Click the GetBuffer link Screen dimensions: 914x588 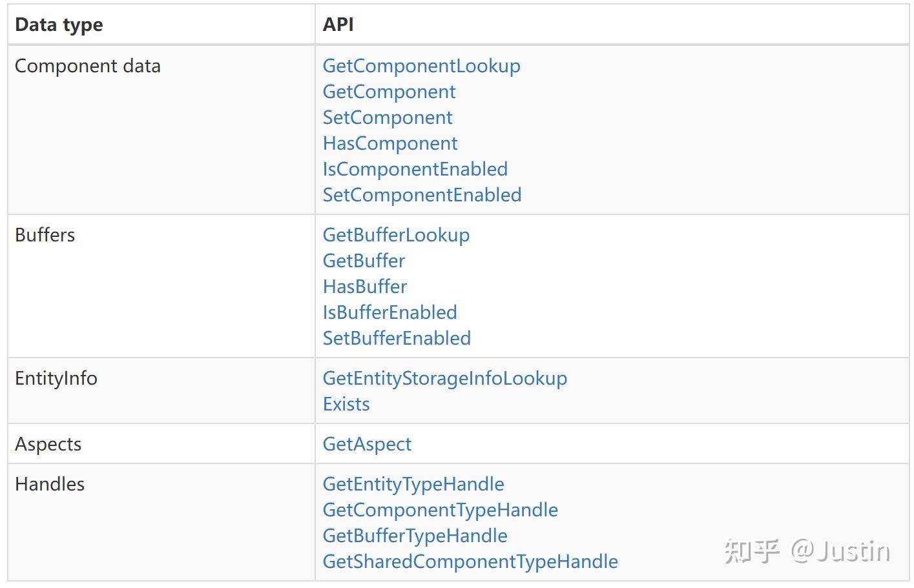pyautogui.click(x=364, y=261)
